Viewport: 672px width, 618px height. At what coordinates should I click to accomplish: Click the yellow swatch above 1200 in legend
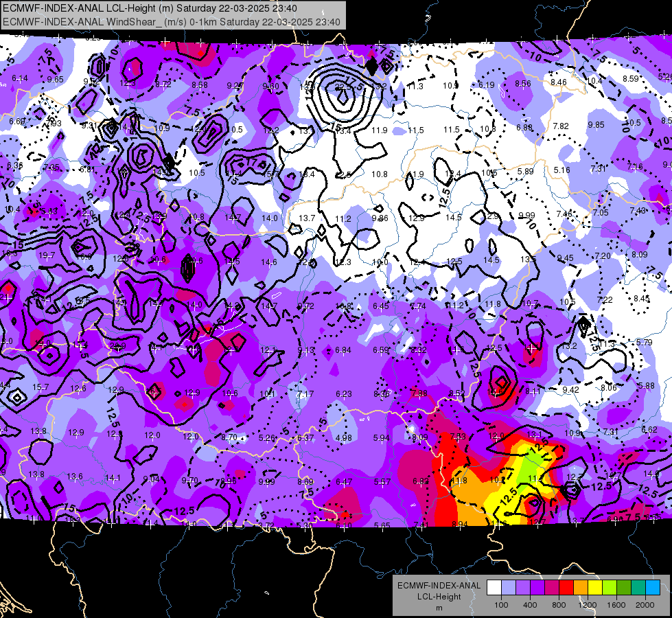point(595,588)
